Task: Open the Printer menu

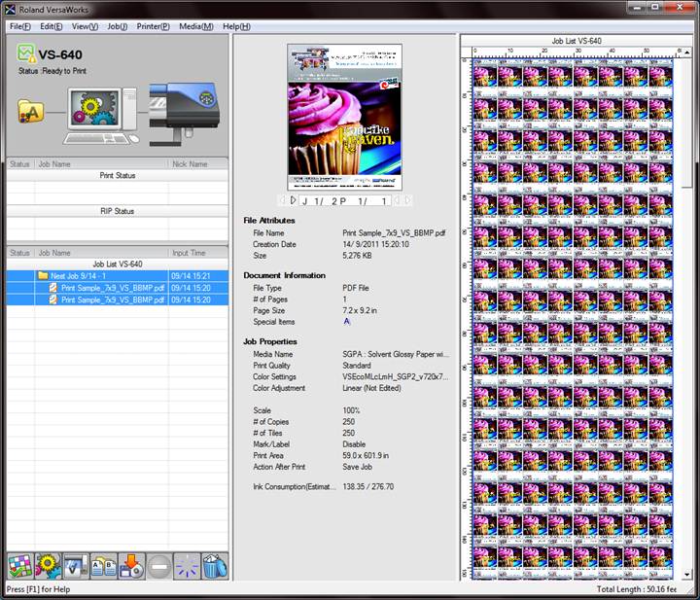Action: (151, 26)
